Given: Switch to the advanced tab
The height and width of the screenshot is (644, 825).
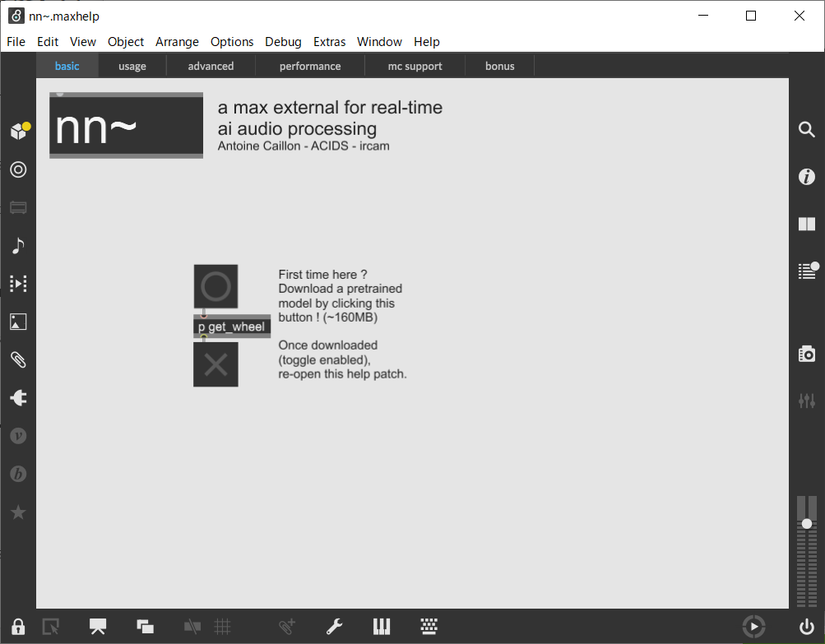Looking at the screenshot, I should click(211, 66).
